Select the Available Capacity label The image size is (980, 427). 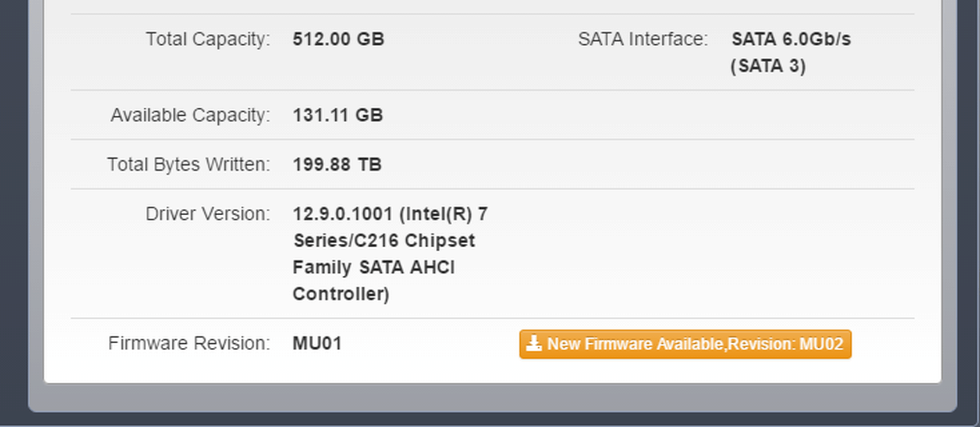coord(190,115)
